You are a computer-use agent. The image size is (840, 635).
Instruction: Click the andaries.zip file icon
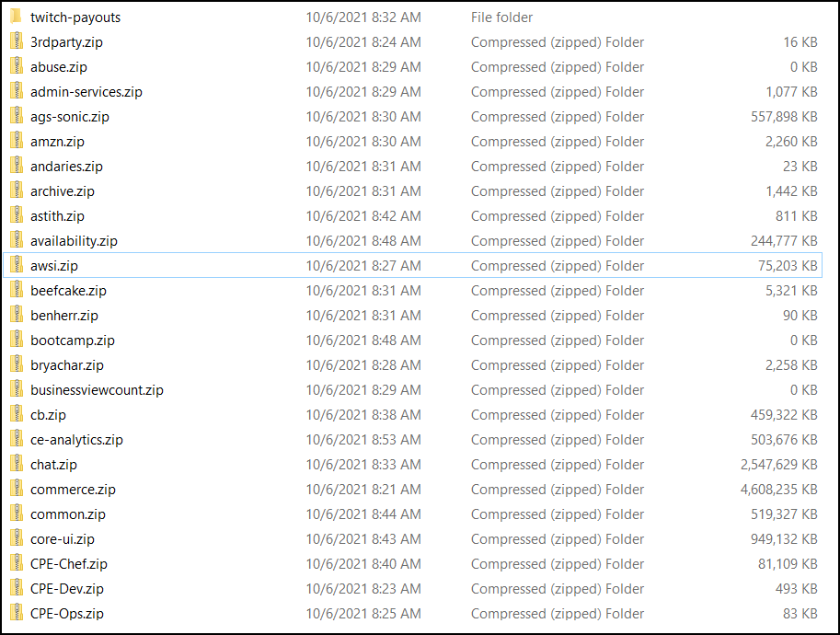(17, 166)
